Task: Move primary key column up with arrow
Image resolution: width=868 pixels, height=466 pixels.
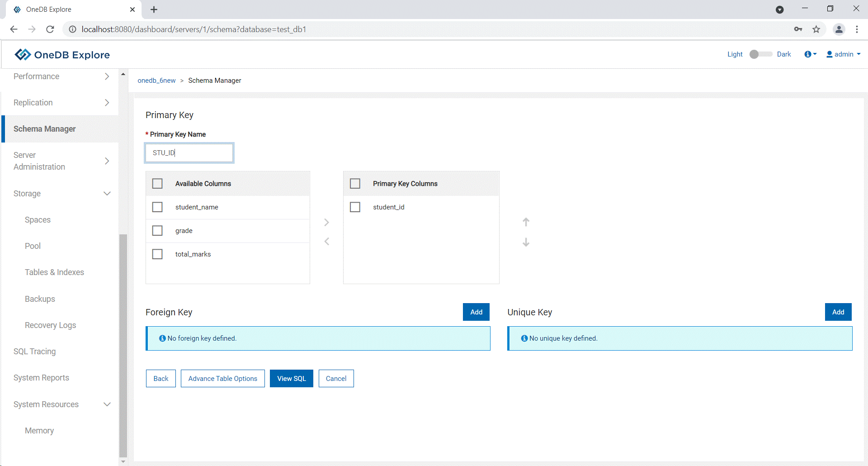Action: tap(526, 222)
